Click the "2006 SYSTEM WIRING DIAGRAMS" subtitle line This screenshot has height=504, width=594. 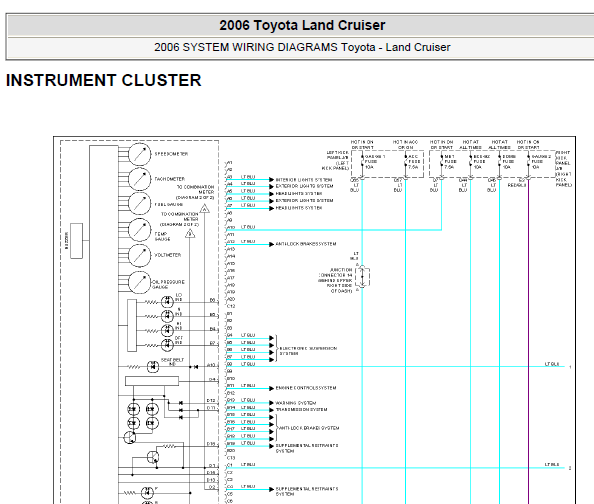[x=302, y=47]
